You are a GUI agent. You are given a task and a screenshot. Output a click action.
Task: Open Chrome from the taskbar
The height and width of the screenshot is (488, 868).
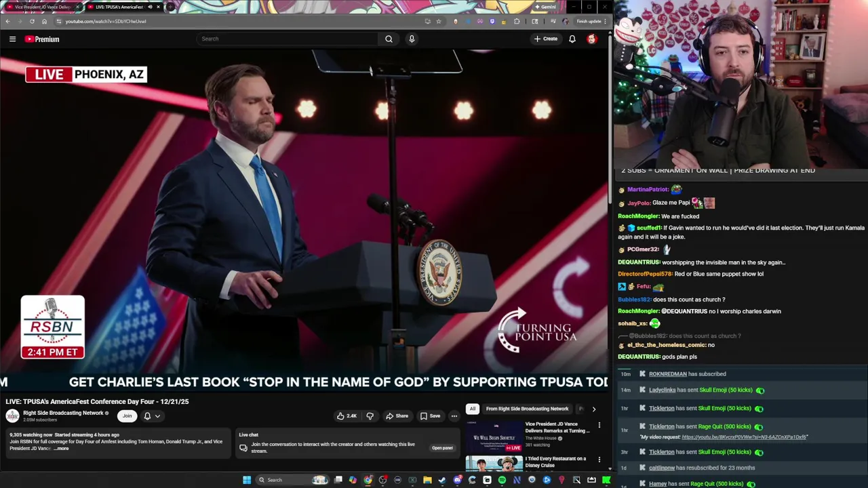click(368, 480)
